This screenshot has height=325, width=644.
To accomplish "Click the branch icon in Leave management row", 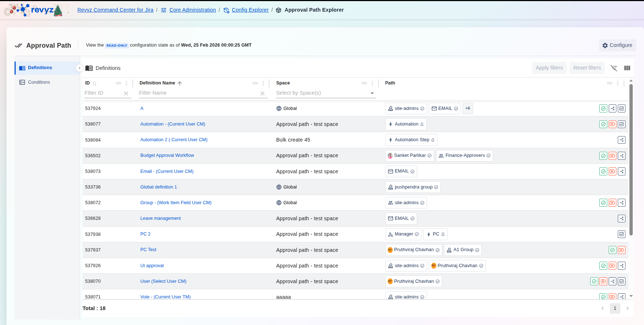I will pyautogui.click(x=621, y=218).
